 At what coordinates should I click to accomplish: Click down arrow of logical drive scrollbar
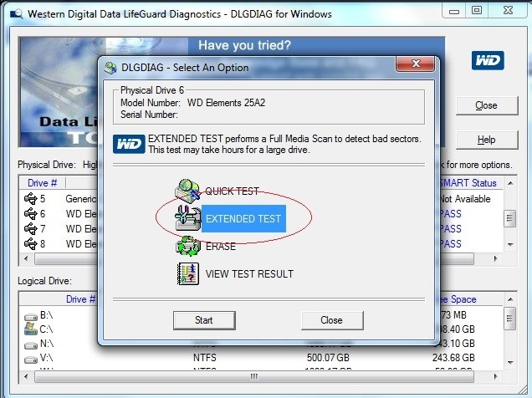click(510, 362)
